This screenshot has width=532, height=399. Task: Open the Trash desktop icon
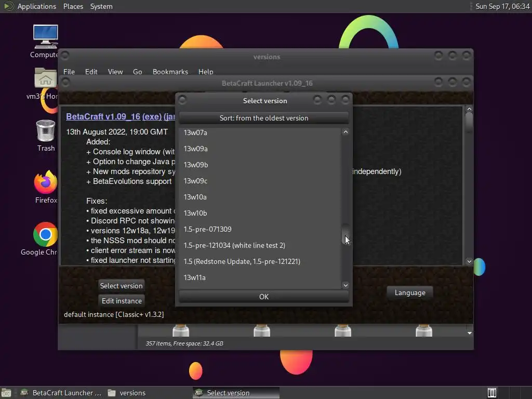(x=46, y=136)
